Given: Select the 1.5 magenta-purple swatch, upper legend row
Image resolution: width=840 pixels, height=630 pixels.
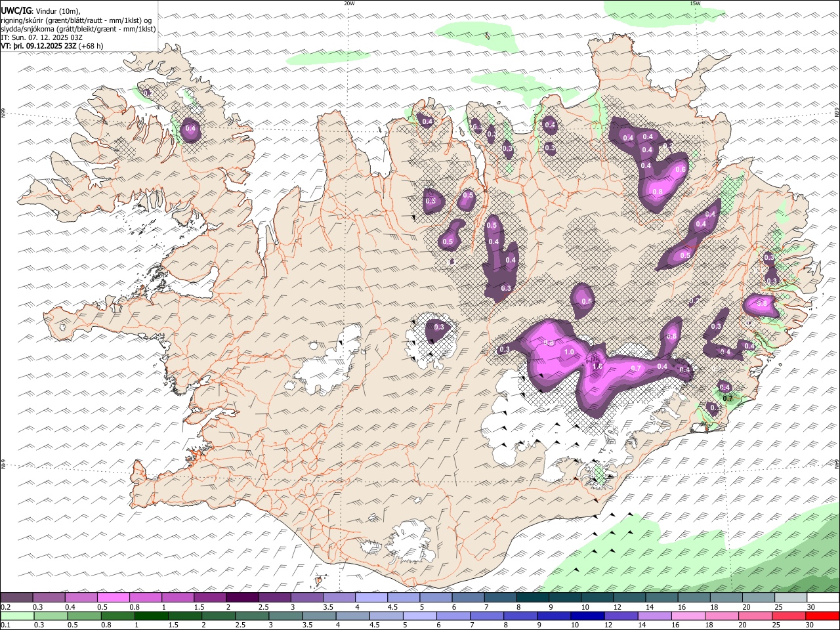Looking at the screenshot, I should coord(210,598).
